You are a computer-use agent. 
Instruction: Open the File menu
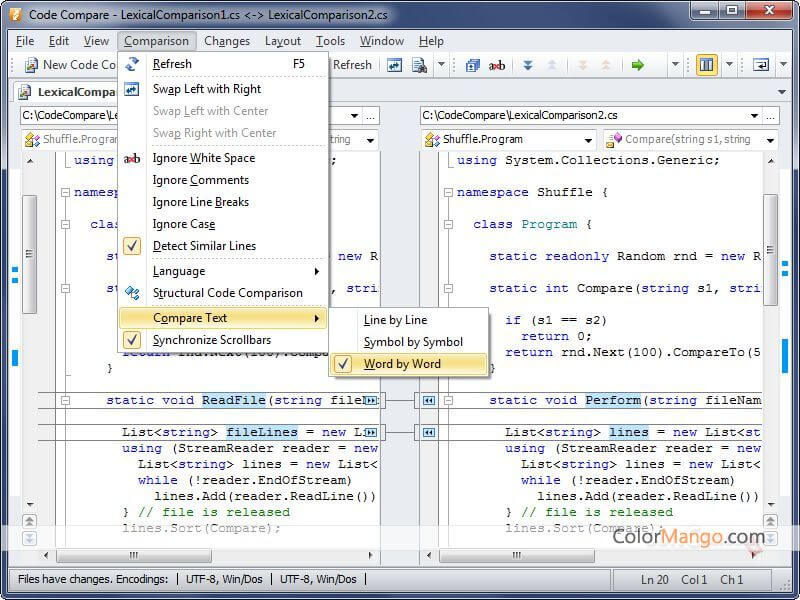click(25, 41)
